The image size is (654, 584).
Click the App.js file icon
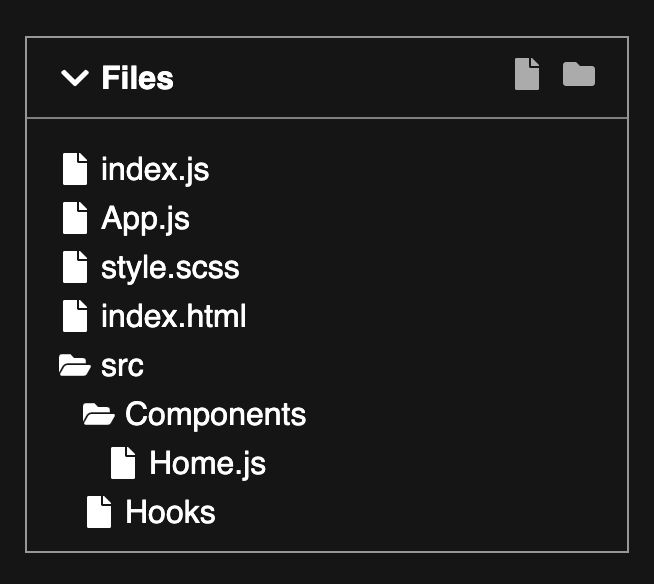[x=75, y=218]
